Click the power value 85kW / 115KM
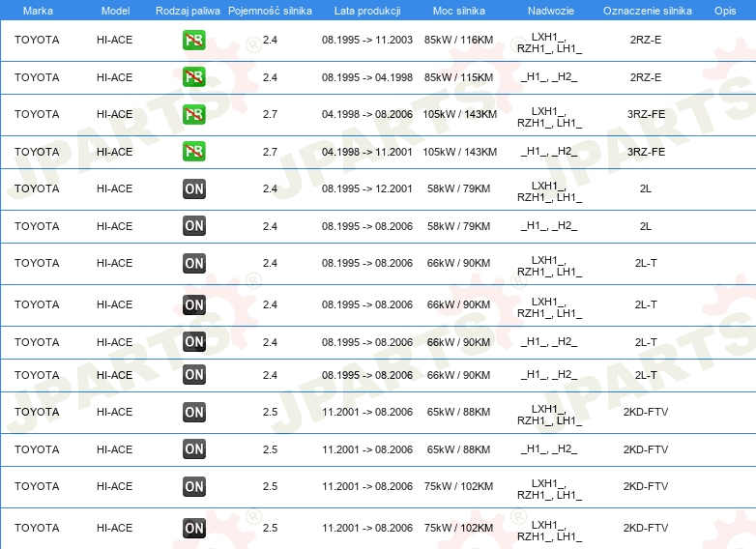Image resolution: width=756 pixels, height=549 pixels. pos(459,77)
